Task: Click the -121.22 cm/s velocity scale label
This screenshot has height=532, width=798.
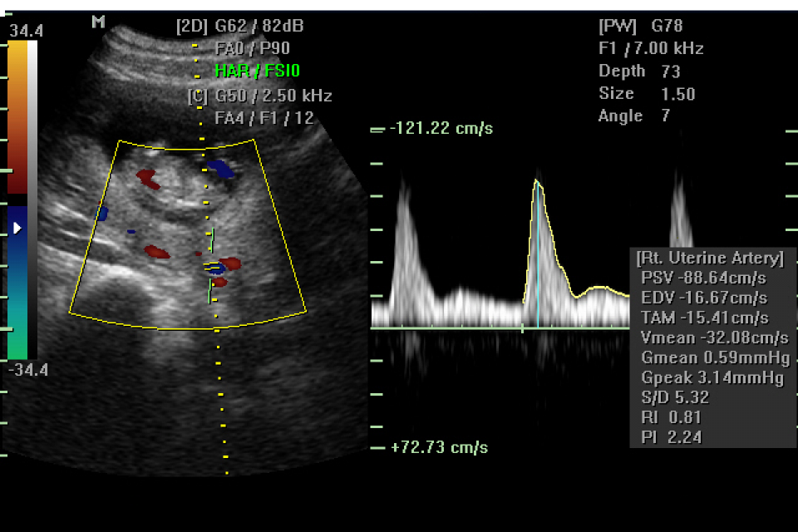Action: pos(441,129)
